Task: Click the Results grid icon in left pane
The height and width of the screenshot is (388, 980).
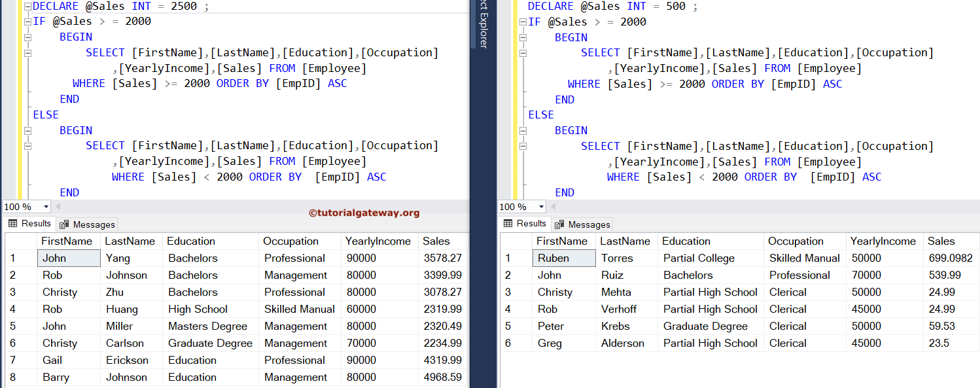Action: click(x=12, y=224)
